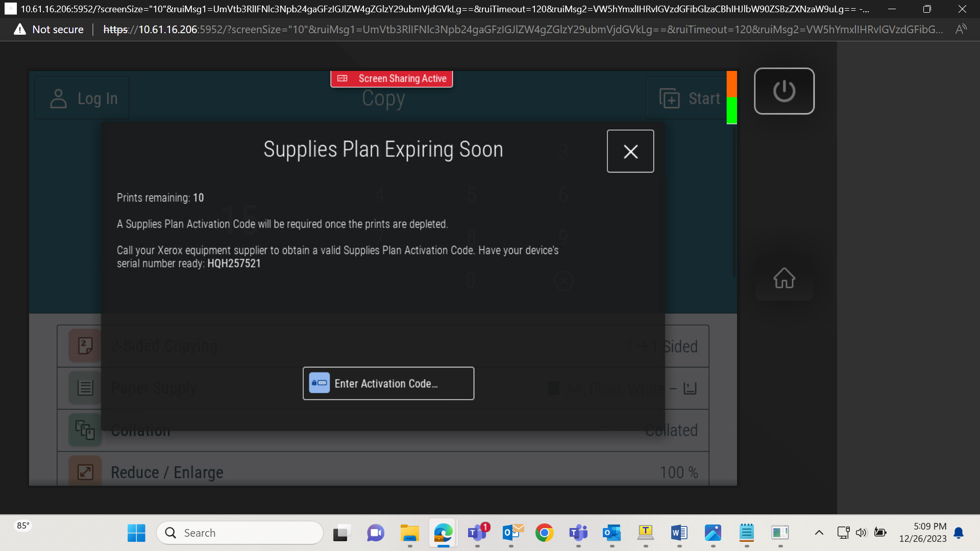Go to the printer home screen icon
Viewport: 980px width, 551px height.
pos(784,278)
